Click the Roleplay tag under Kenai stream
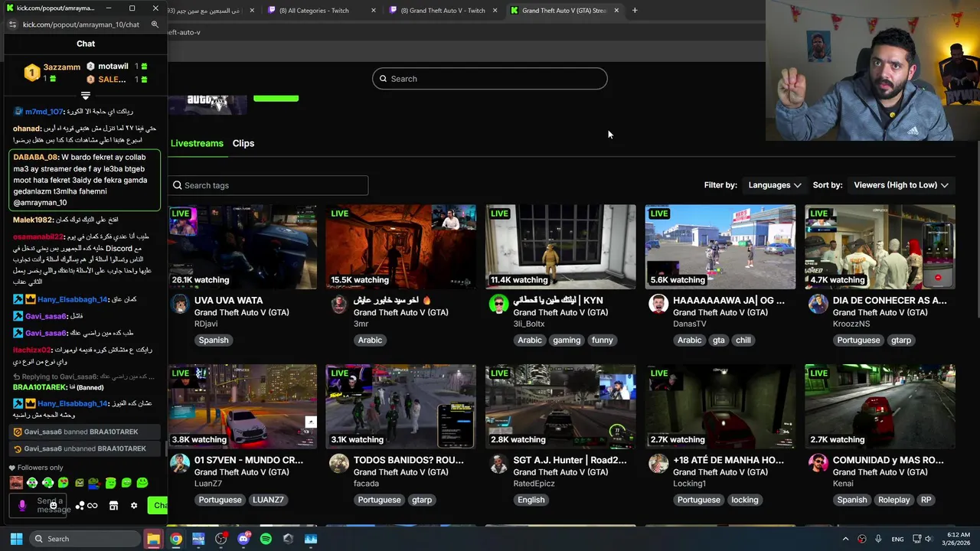Screen dimensions: 980x551 [x=894, y=500]
